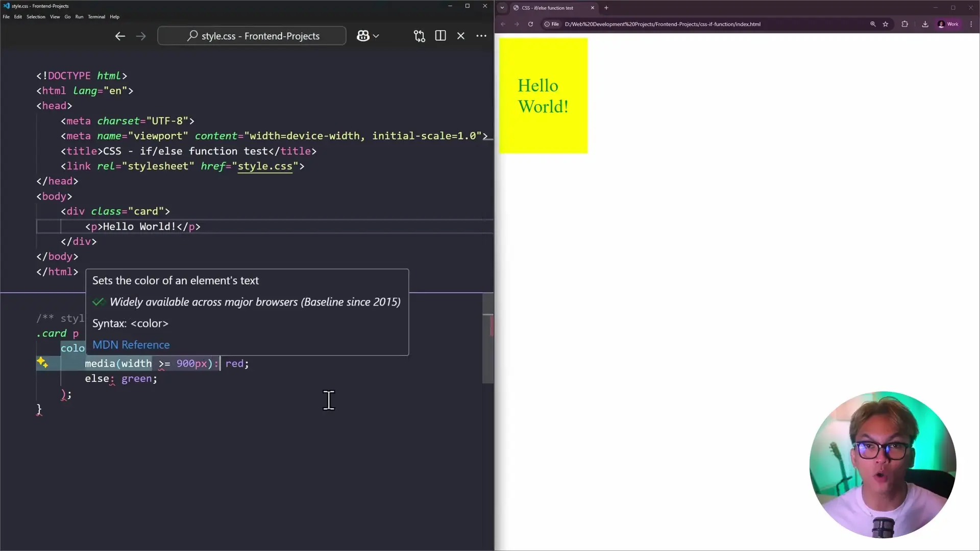The image size is (980, 551).
Task: Click the style.css link in href attribute
Action: 265,166
